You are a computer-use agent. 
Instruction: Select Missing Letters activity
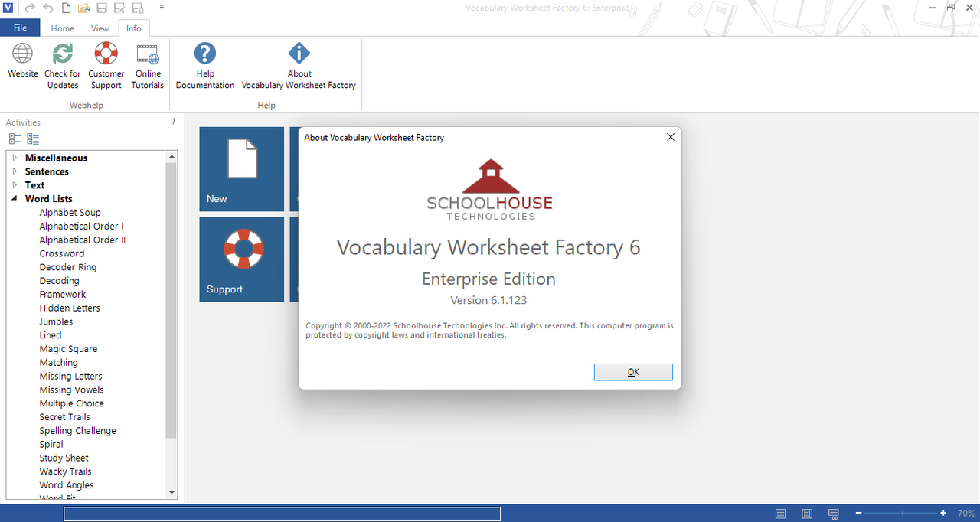click(x=70, y=377)
